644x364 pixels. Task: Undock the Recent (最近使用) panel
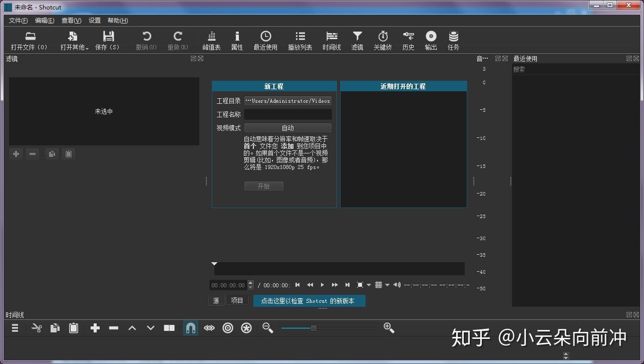coord(629,59)
